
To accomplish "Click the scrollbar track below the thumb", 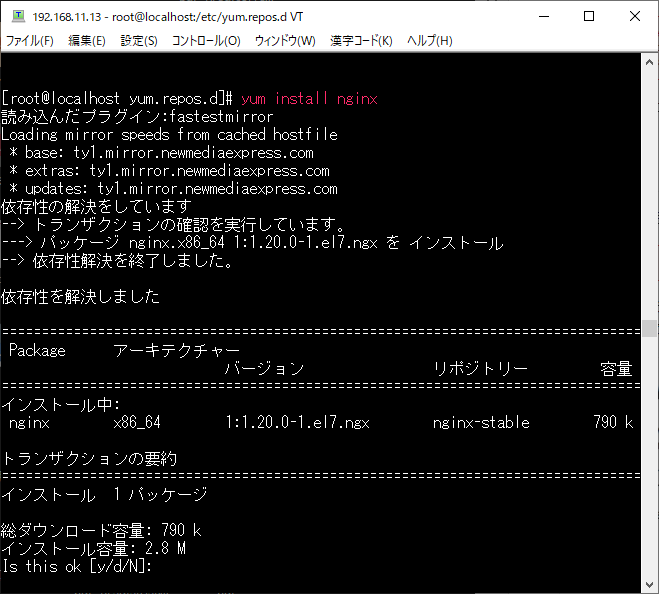I will 650,460.
